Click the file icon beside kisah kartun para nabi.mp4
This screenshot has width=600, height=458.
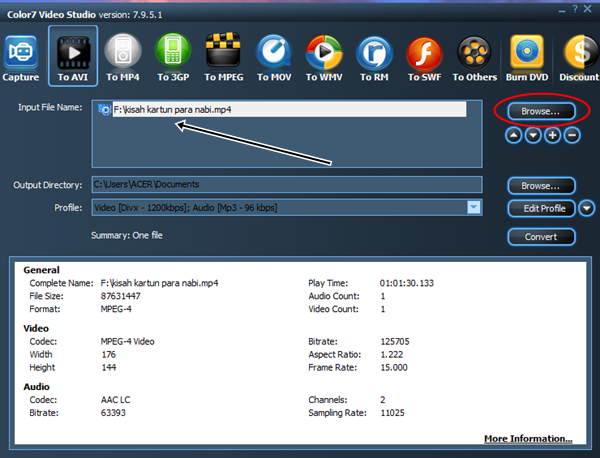pos(104,109)
